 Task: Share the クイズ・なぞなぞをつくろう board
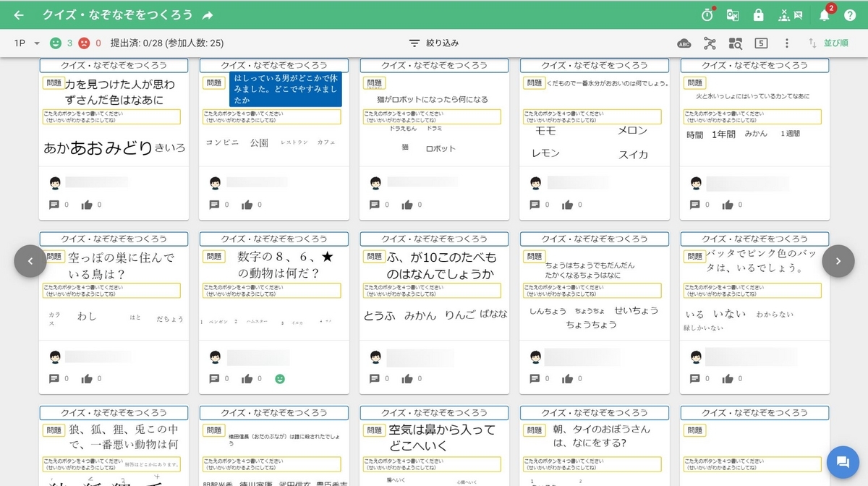(x=208, y=14)
